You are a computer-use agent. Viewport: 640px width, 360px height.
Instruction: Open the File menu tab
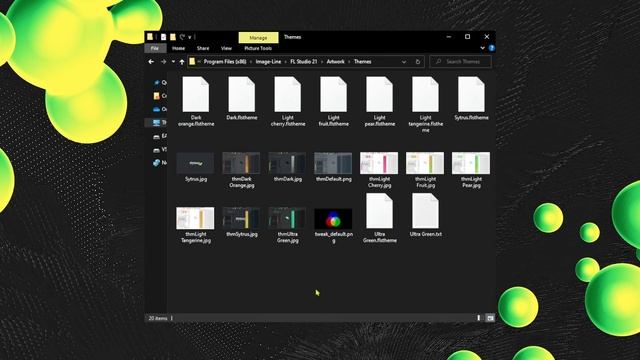(155, 48)
